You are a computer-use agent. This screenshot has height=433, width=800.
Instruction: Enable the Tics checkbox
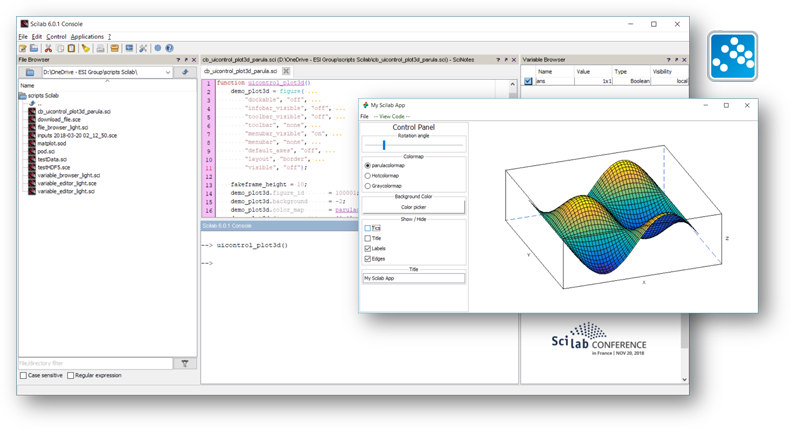coord(368,228)
